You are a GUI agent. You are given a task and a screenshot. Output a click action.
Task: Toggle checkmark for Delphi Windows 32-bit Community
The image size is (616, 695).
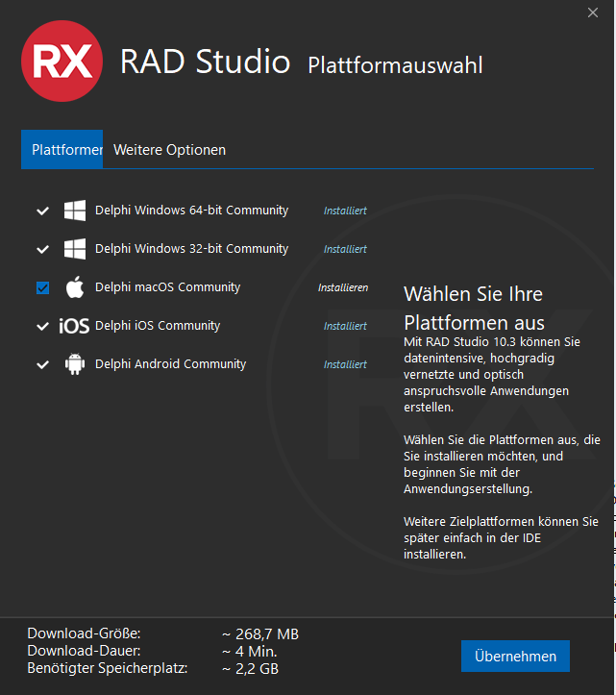[x=42, y=250]
